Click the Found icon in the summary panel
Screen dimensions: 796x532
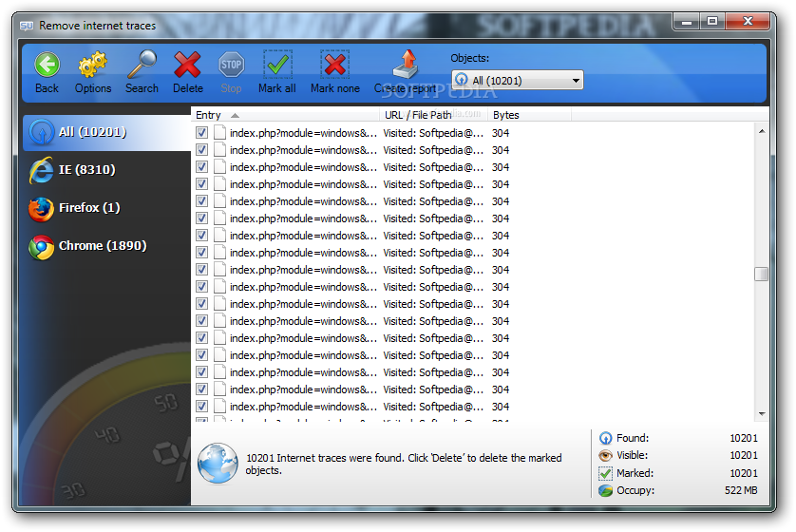point(605,438)
